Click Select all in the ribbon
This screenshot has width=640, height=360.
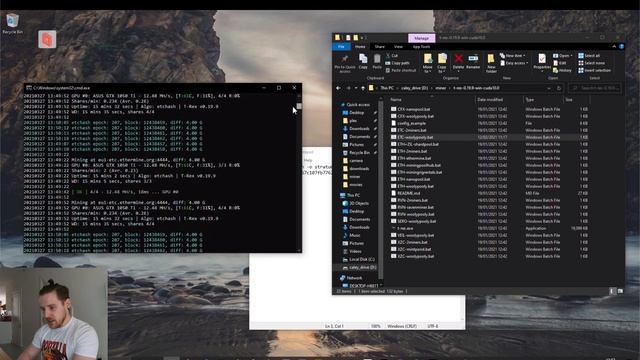click(589, 56)
